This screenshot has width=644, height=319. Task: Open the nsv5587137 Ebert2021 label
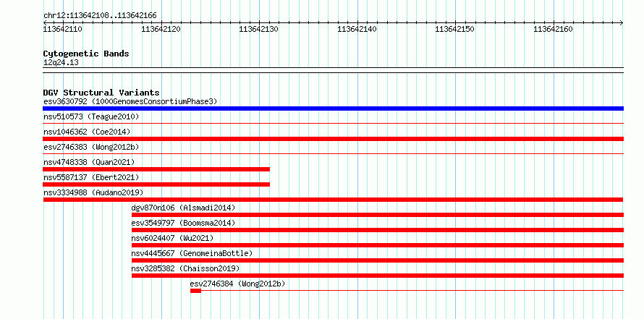tap(91, 177)
